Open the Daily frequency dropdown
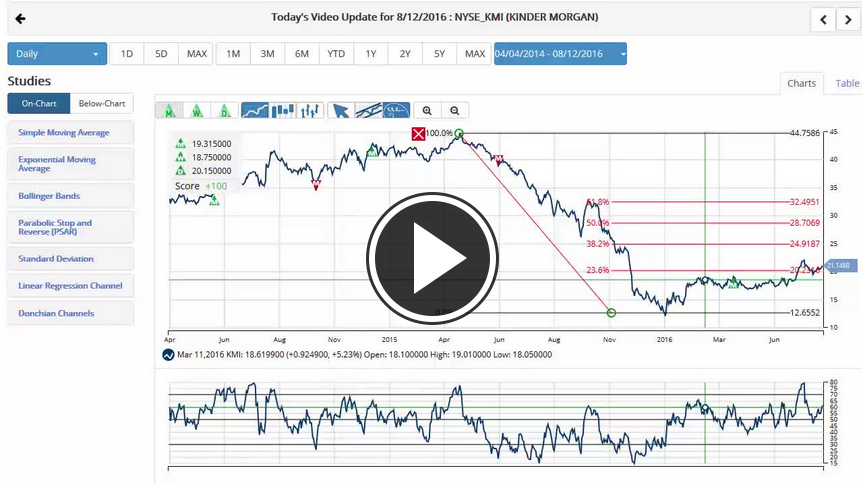 pos(57,54)
